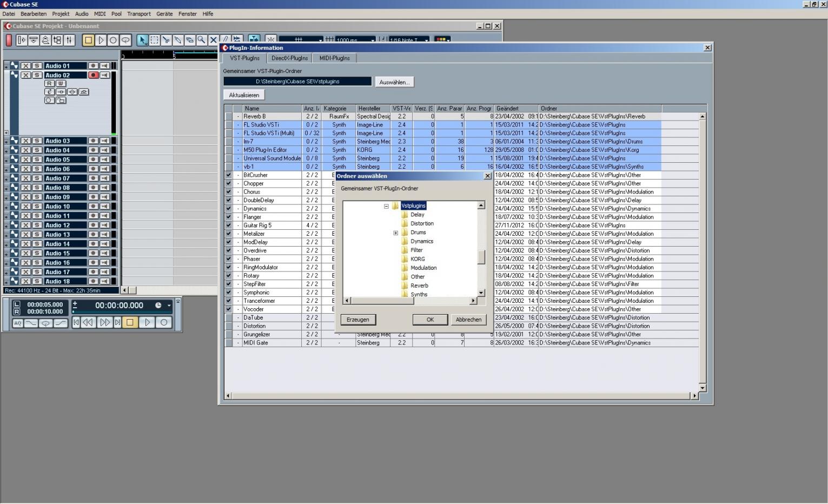The height and width of the screenshot is (504, 828).
Task: Click the Aktualisieren button
Action: [244, 95]
